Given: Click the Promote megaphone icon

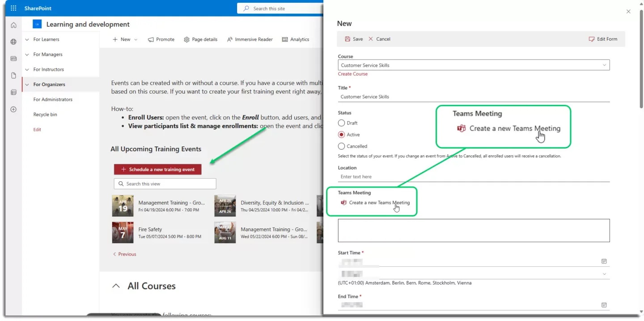Looking at the screenshot, I should [x=151, y=39].
